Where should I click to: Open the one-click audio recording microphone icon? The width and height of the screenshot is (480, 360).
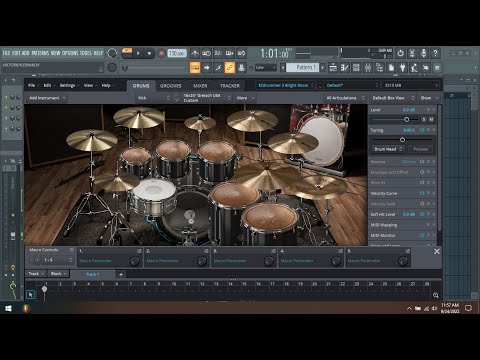tap(424, 53)
